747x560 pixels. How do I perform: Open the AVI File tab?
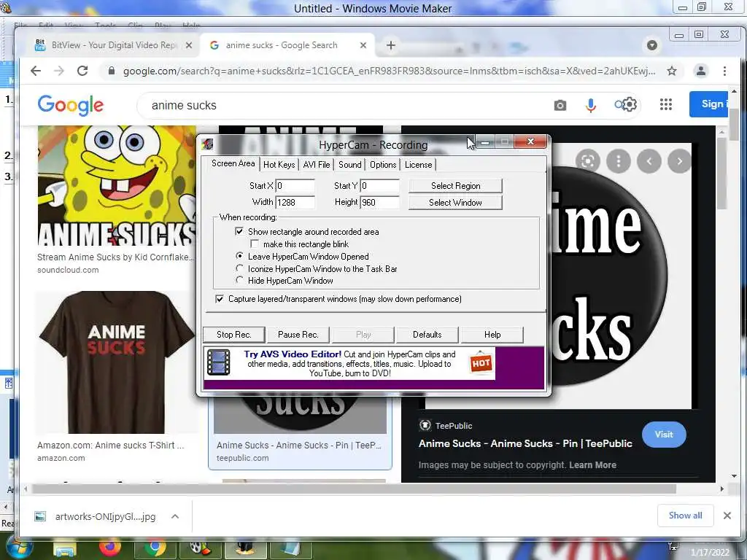pyautogui.click(x=317, y=165)
